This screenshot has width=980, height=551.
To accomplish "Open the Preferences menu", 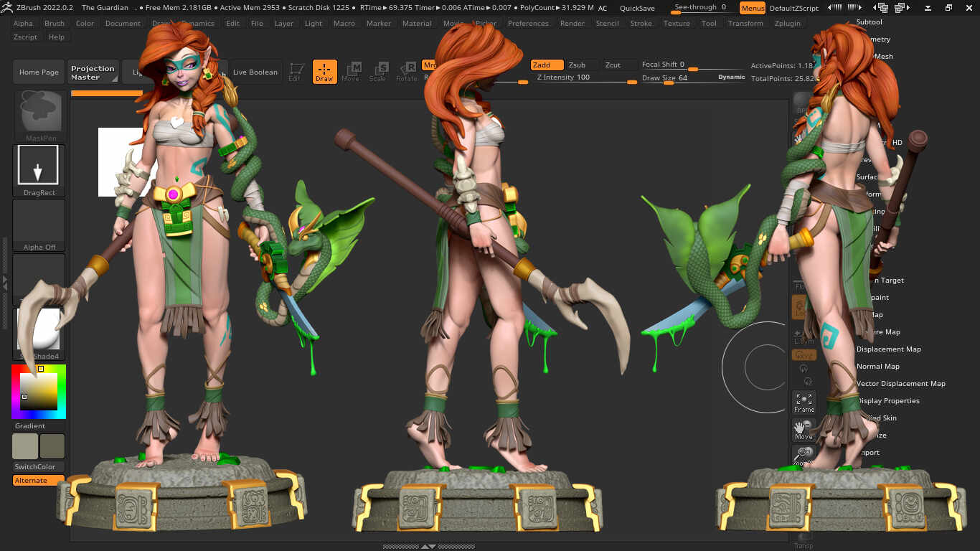I will pos(528,23).
